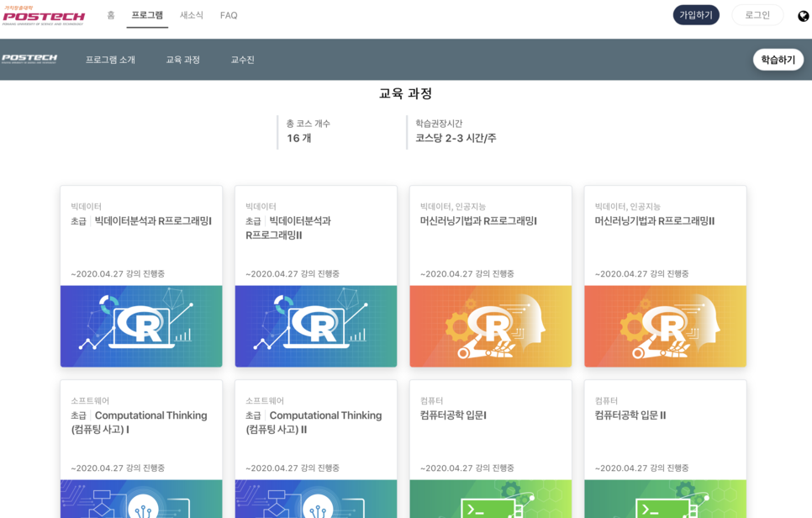Image resolution: width=812 pixels, height=518 pixels.
Task: Go to 교육 과정 section
Action: pyautogui.click(x=182, y=60)
